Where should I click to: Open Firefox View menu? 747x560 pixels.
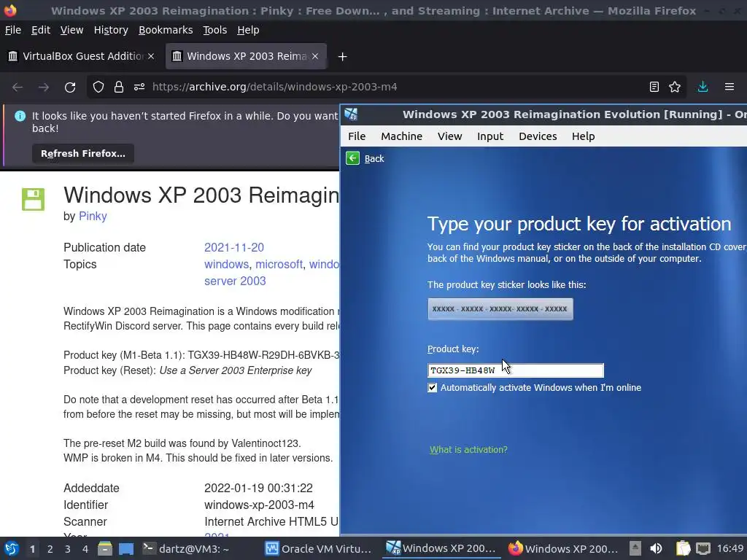pyautogui.click(x=72, y=30)
